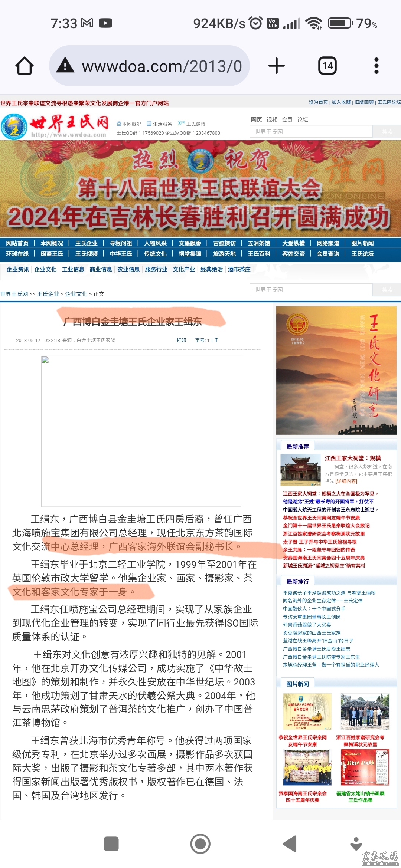Select the 最新排行 tab heading
The height and width of the screenshot is (868, 401).
(x=297, y=581)
